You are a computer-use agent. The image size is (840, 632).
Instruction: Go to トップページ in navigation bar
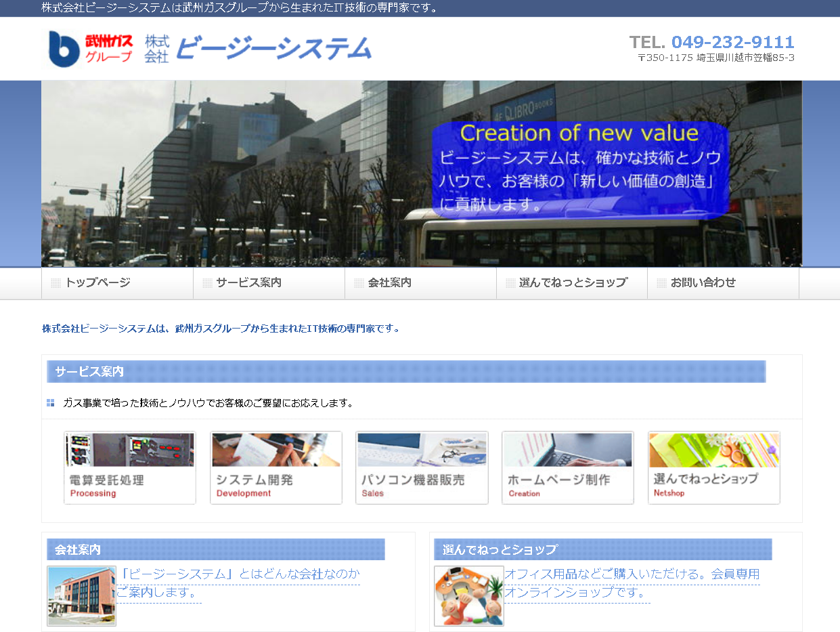point(97,283)
